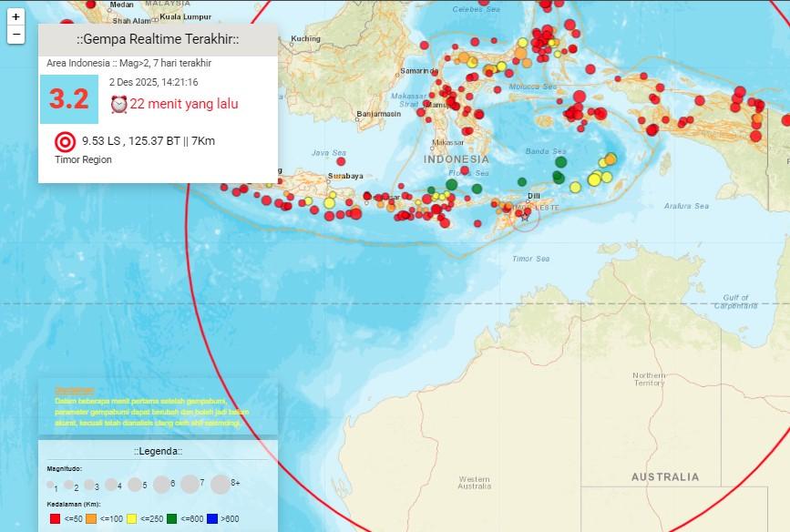Click the yellow warning text box

(x=155, y=407)
